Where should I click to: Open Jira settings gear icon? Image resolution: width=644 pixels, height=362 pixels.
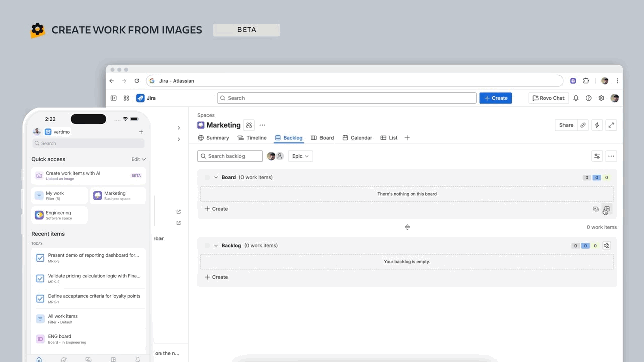[x=601, y=98]
